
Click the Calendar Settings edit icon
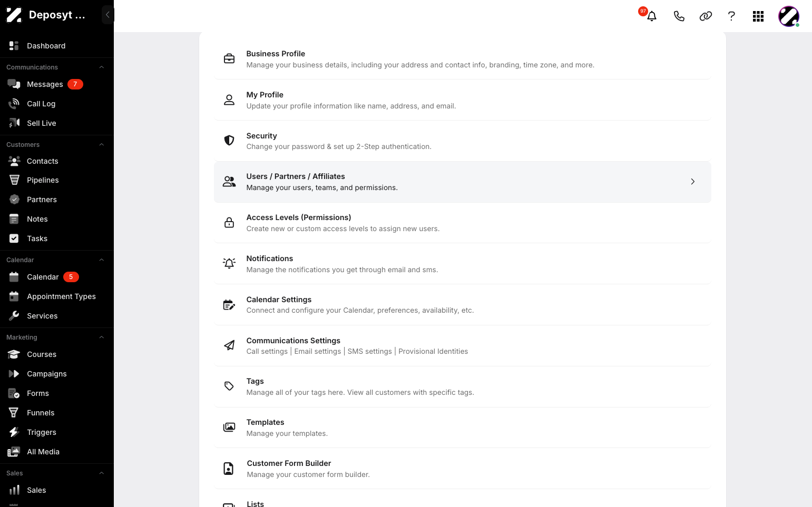tap(229, 305)
